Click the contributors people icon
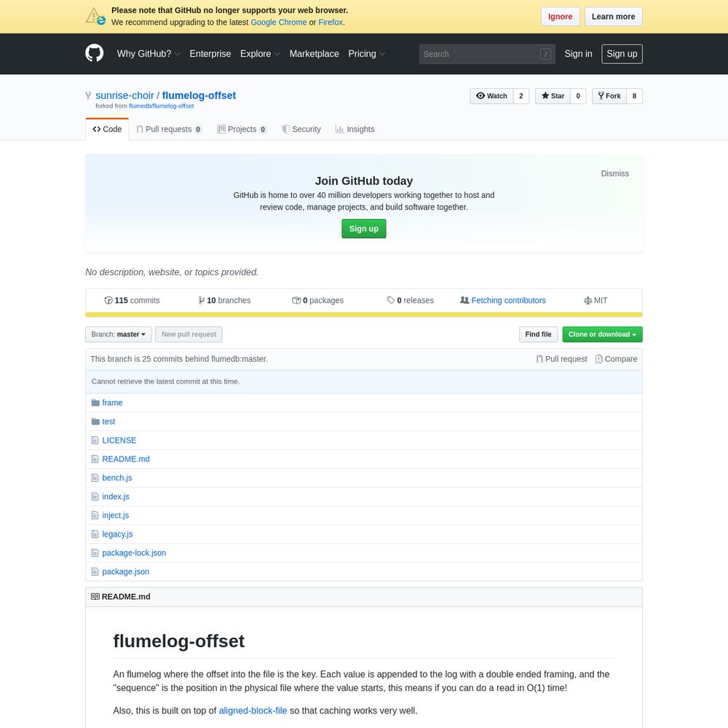Image resolution: width=728 pixels, height=728 pixels. (464, 301)
